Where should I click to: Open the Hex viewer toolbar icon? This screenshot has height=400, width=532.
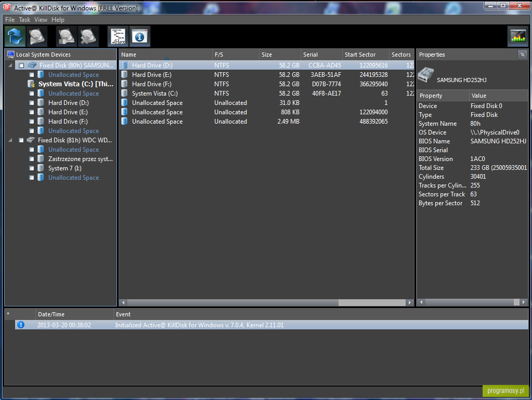(x=118, y=36)
